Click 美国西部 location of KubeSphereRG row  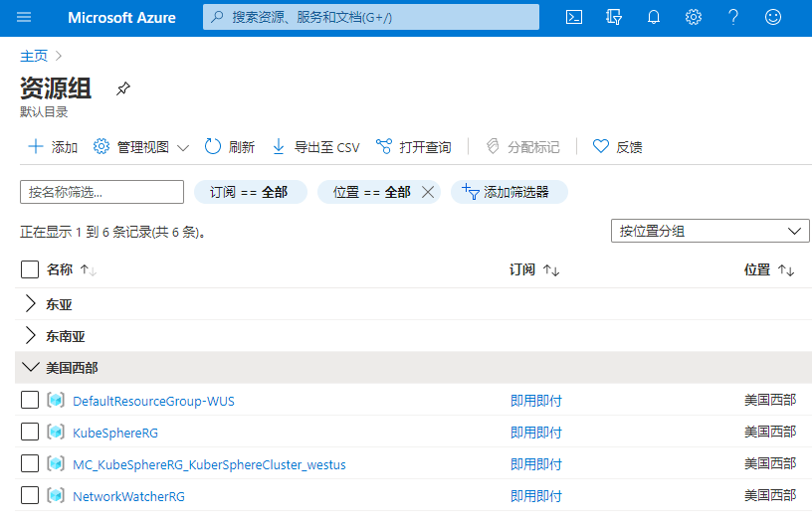point(770,432)
